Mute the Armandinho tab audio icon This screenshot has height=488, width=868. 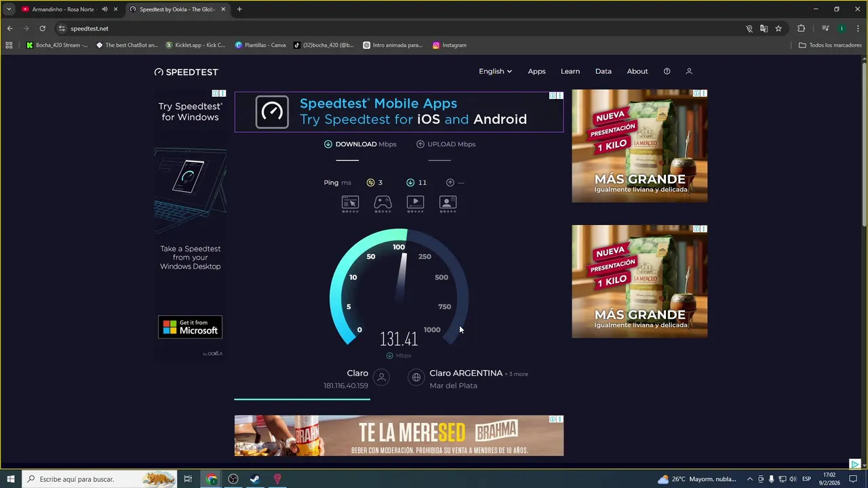pos(104,9)
